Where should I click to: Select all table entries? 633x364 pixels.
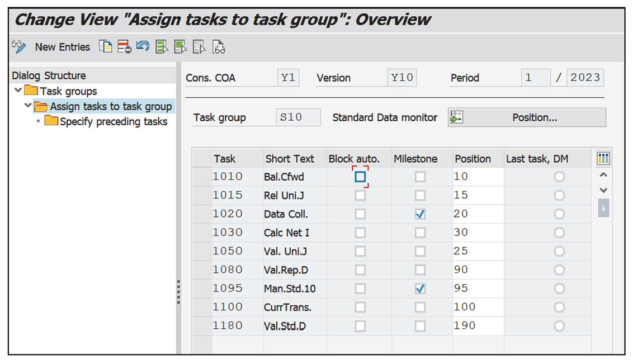tap(160, 46)
